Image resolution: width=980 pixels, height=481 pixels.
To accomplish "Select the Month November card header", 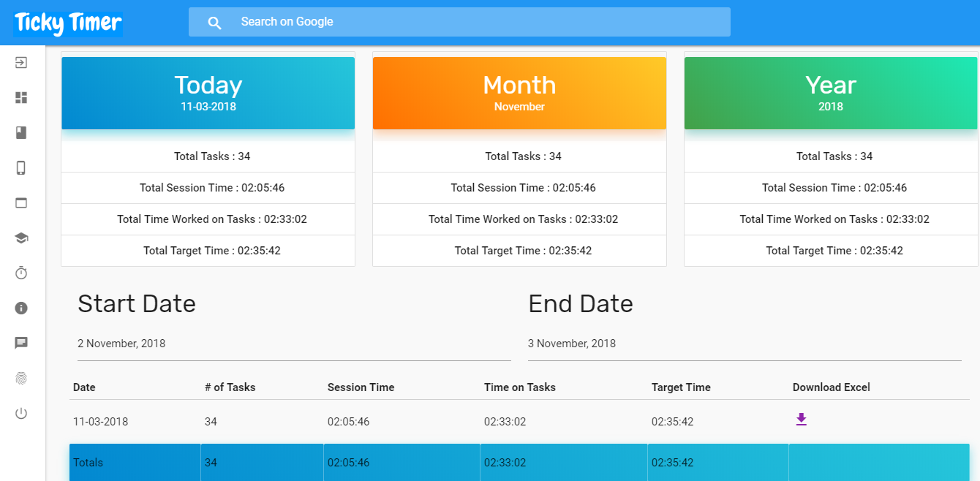I will pos(519,94).
